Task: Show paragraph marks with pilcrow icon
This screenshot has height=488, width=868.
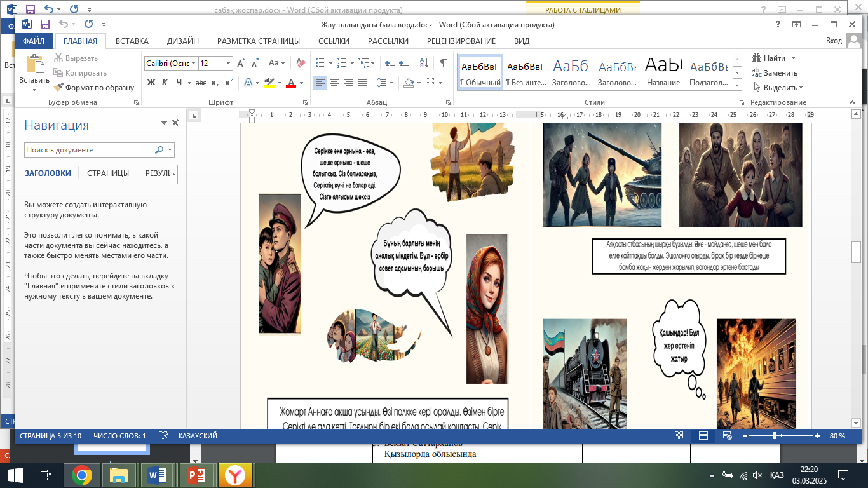Action: coord(443,63)
